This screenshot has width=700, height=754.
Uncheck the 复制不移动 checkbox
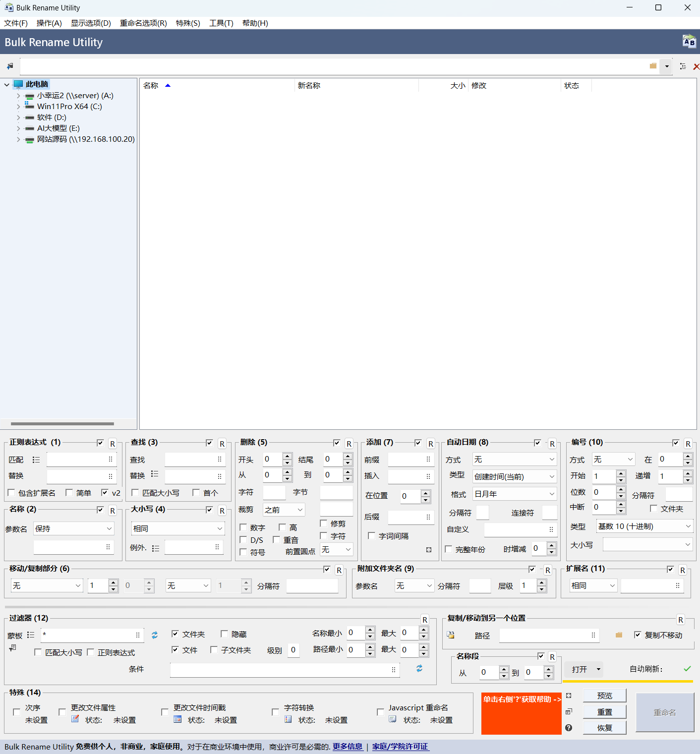coord(638,635)
